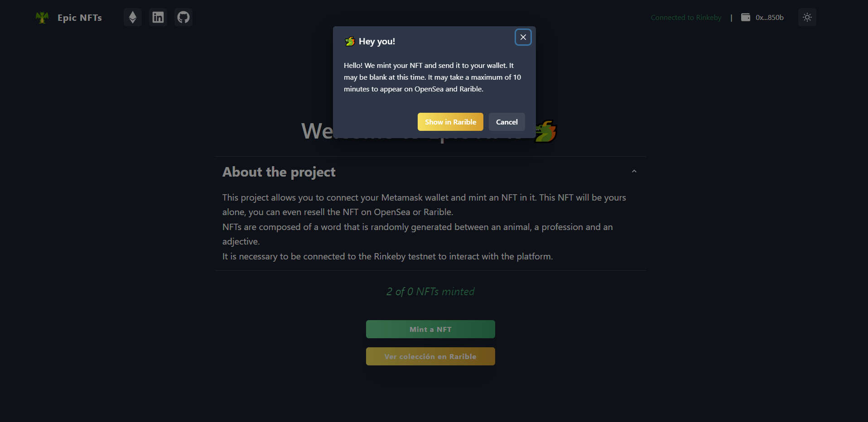Click the 0x...850b wallet address
The image size is (868, 422).
[x=770, y=17]
